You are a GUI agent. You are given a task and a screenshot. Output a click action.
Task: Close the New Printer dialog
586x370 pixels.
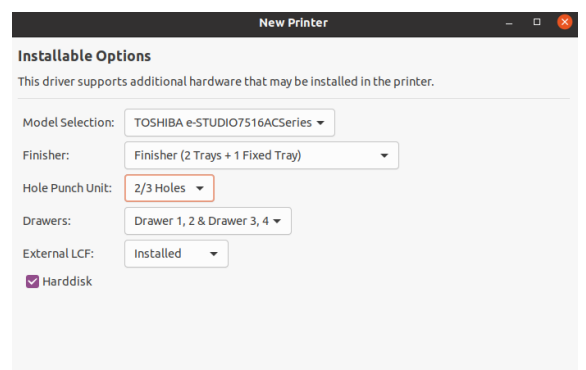point(565,22)
